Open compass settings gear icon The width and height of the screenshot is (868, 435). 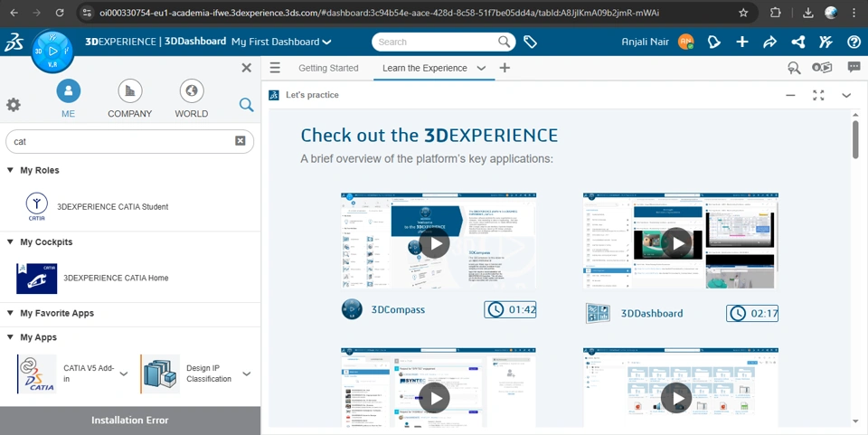pos(14,105)
